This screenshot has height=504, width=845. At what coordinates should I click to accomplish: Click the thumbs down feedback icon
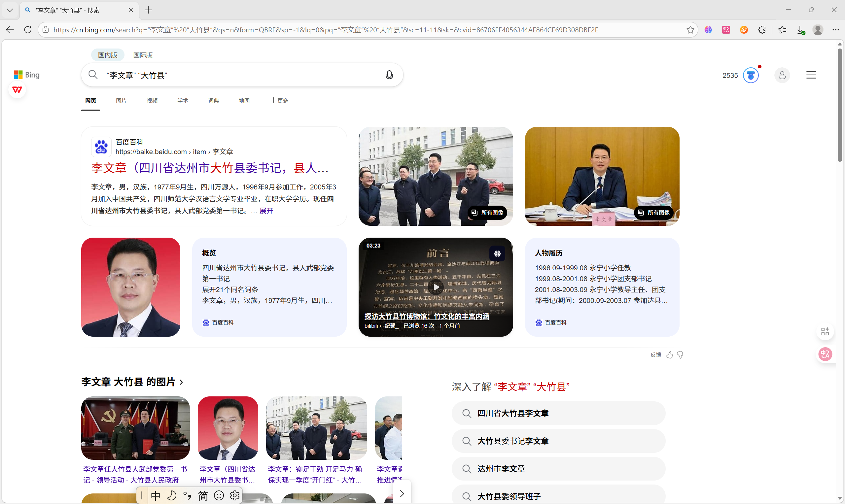(680, 355)
